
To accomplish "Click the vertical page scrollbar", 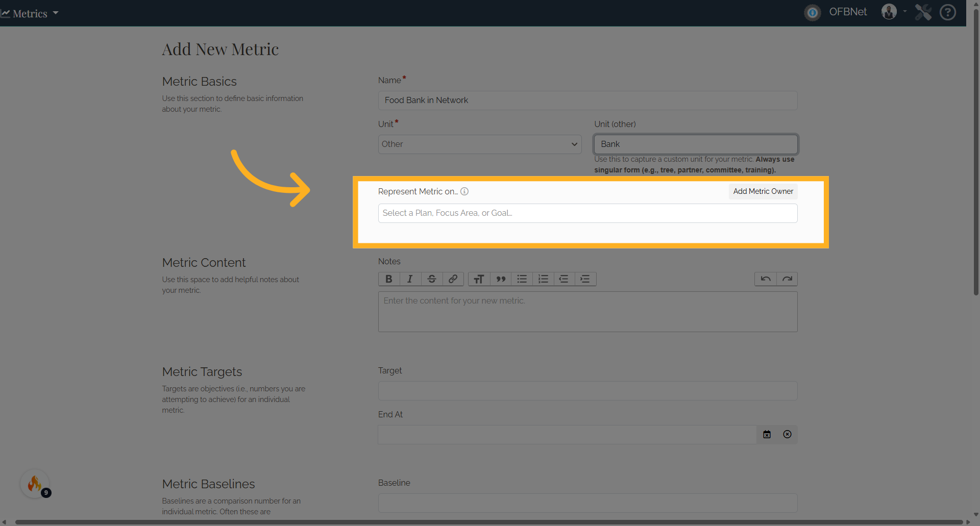I will click(976, 153).
